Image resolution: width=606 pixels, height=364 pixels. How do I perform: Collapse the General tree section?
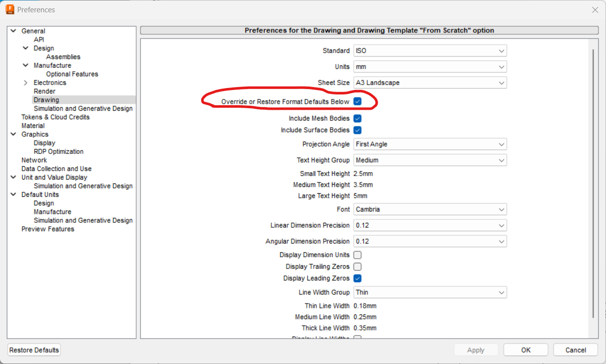point(13,30)
